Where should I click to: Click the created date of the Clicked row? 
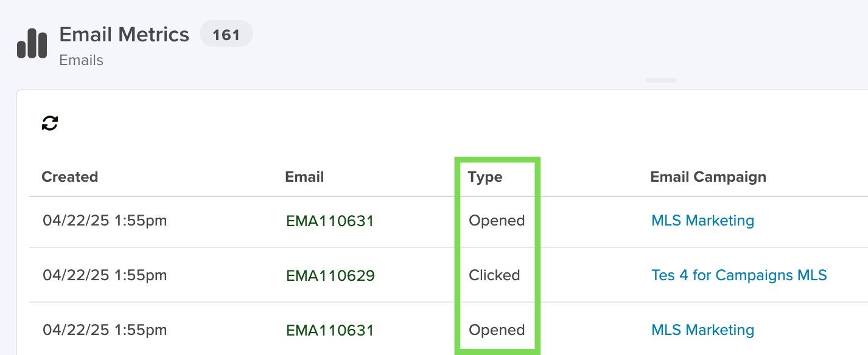coord(105,275)
